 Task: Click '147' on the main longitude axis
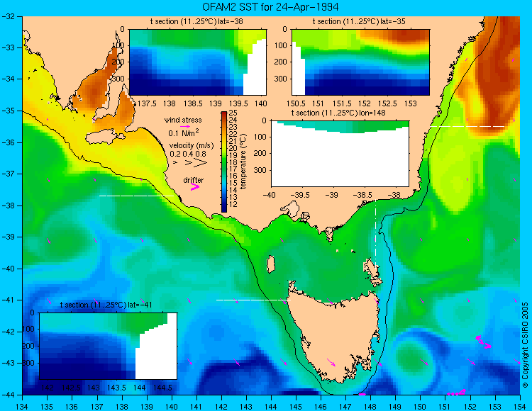coord(345,407)
